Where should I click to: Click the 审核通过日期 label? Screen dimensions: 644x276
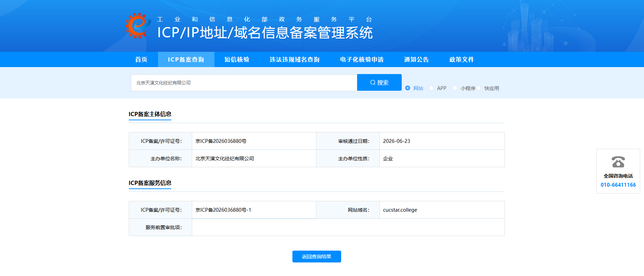point(354,141)
